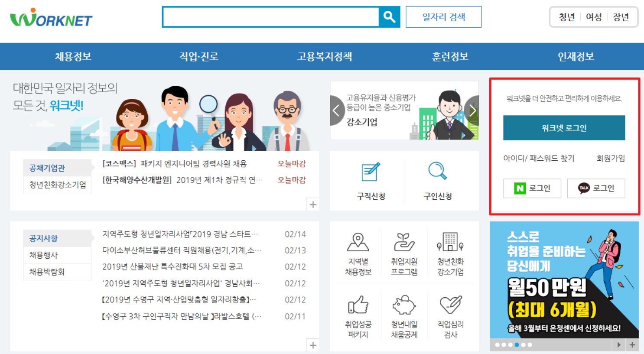Select the 장년 tab
The image size is (644, 354).
click(621, 17)
